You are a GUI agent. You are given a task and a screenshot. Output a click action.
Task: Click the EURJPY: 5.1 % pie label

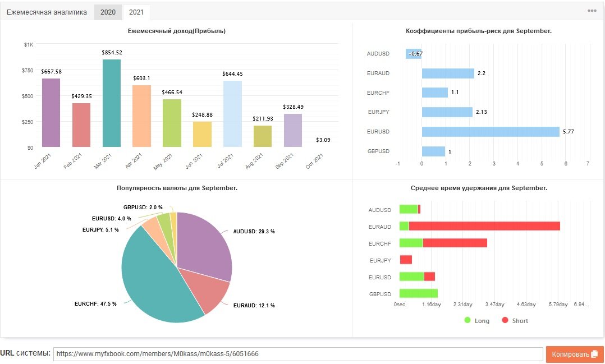(x=100, y=230)
